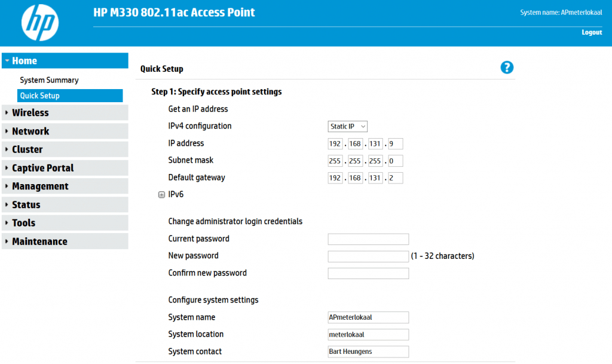The height and width of the screenshot is (364, 612).
Task: Click the 'Change administrator login credentials' text
Action: coord(235,221)
